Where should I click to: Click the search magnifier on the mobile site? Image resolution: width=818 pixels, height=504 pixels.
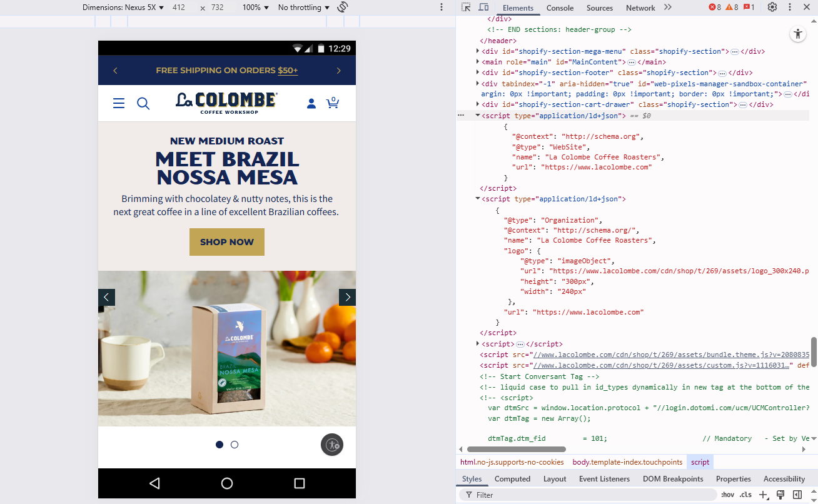point(143,103)
